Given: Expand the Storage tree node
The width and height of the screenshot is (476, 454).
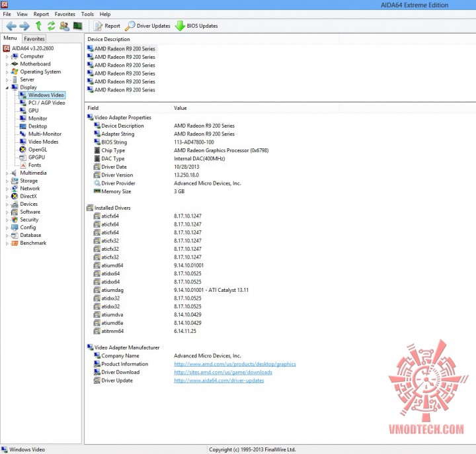Looking at the screenshot, I should pyautogui.click(x=7, y=181).
